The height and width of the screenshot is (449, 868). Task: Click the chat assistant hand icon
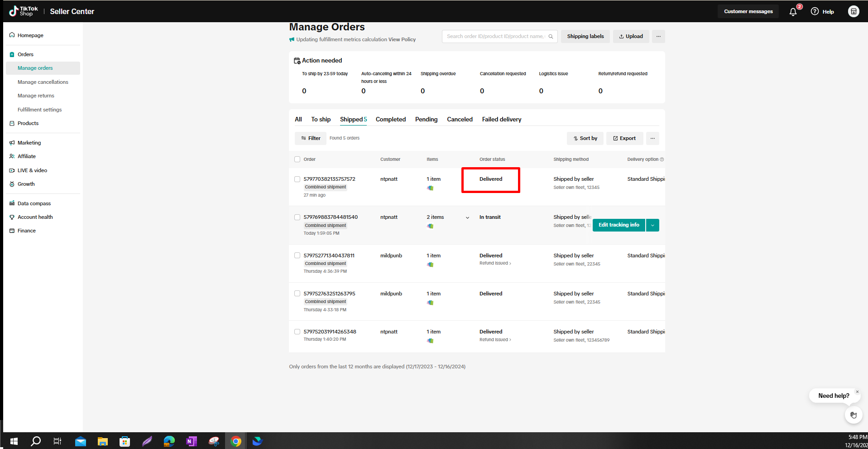pos(853,415)
